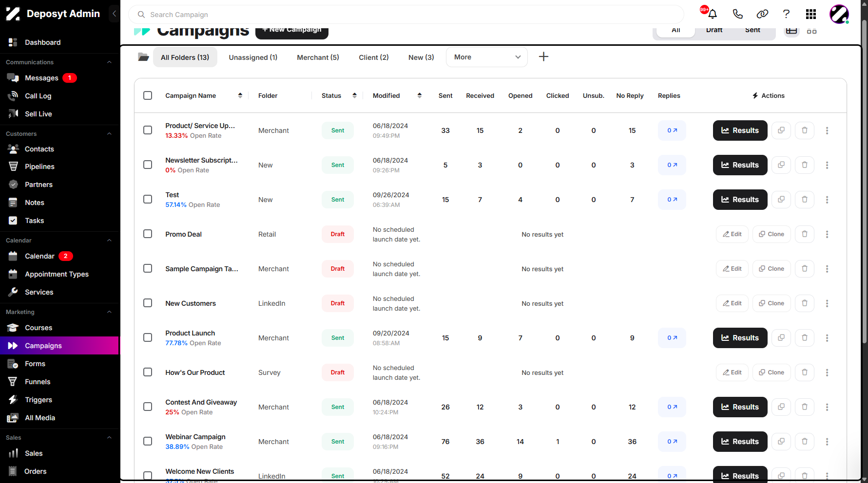Focus the Search Campaign field
868x483 pixels.
[406, 15]
